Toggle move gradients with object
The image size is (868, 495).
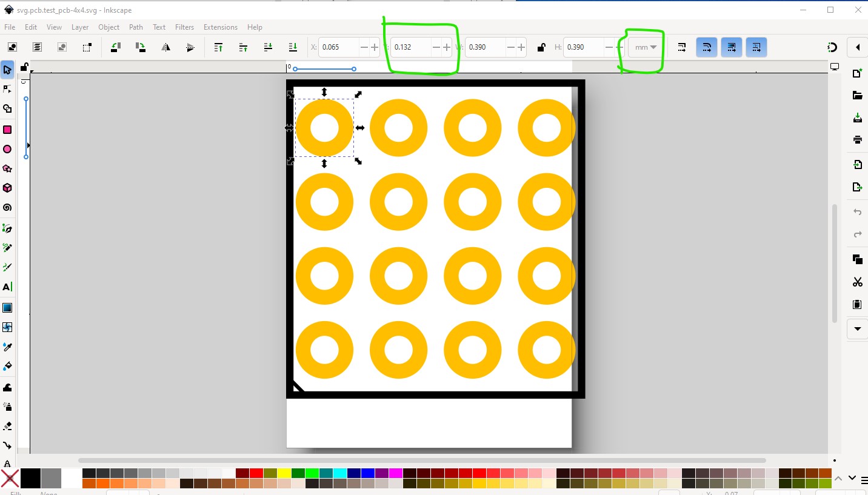(732, 47)
